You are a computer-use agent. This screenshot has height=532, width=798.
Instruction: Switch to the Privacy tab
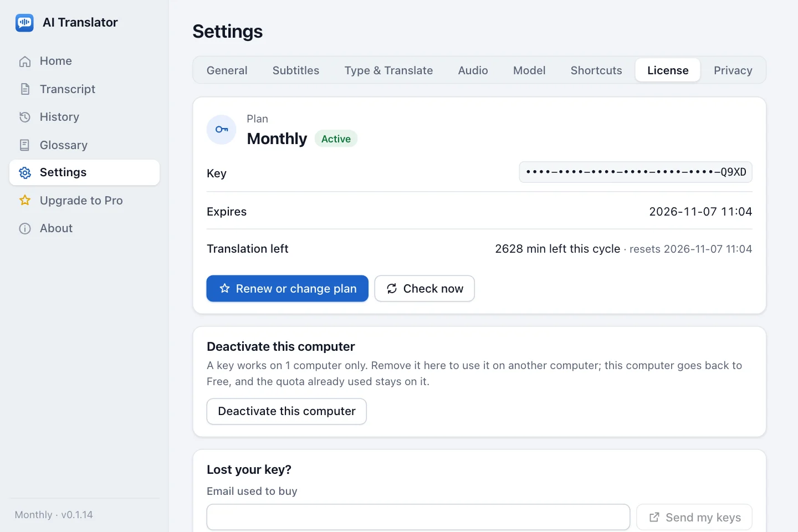[x=733, y=70]
